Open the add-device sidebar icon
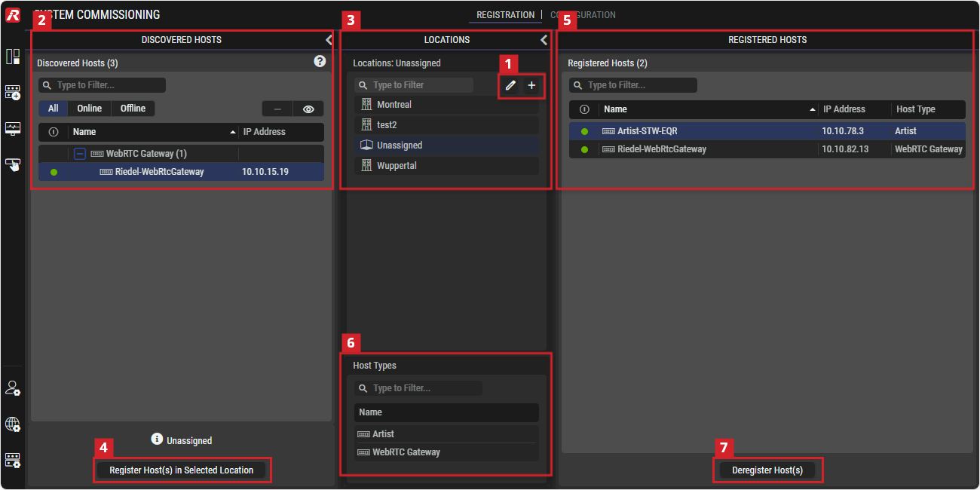The height and width of the screenshot is (490, 980). click(x=13, y=92)
